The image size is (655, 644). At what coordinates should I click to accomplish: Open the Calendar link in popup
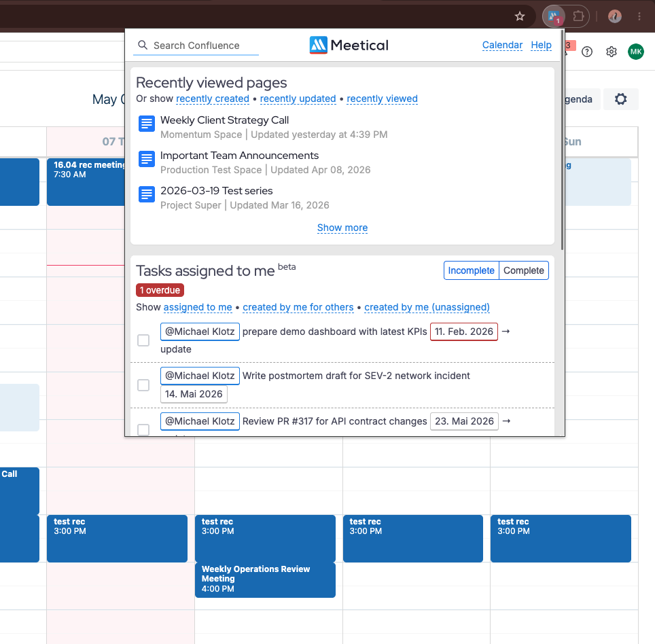pos(502,45)
